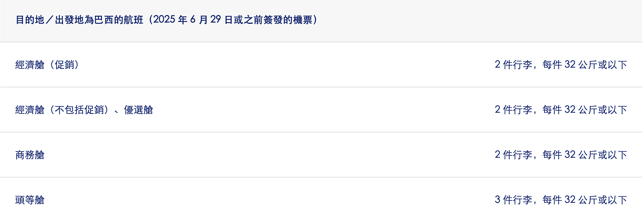The width and height of the screenshot is (644, 221).
Task: Click 出發地 in the table header
Action: click(x=69, y=20)
